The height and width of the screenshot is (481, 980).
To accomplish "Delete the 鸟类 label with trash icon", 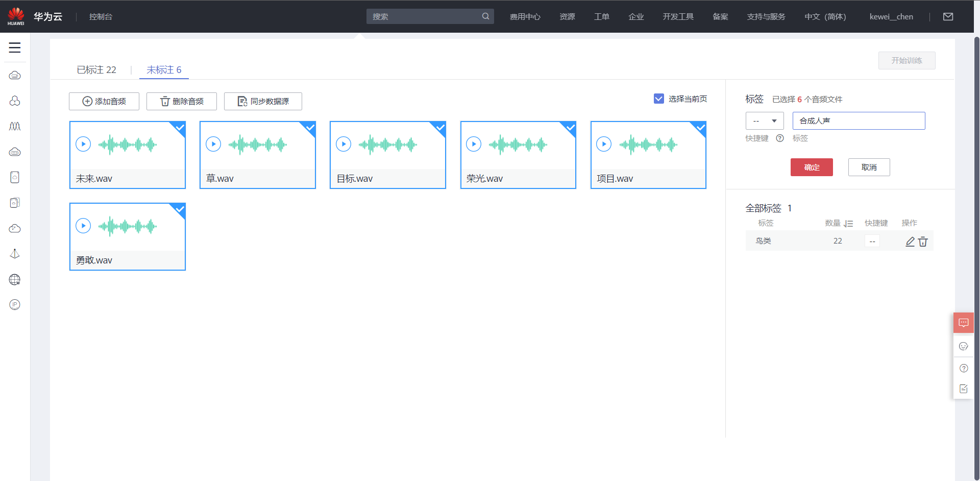I will point(923,242).
